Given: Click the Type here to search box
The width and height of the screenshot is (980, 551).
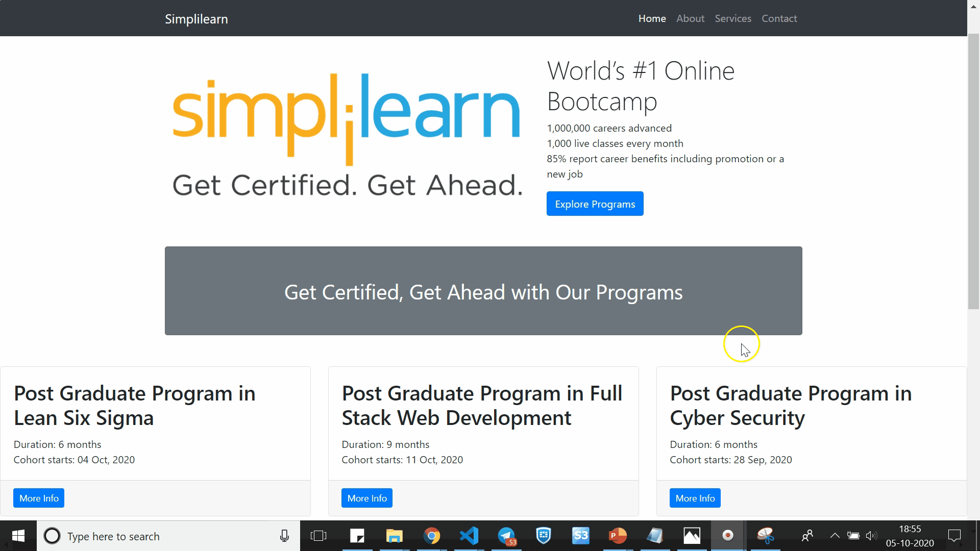Looking at the screenshot, I should pos(168,536).
